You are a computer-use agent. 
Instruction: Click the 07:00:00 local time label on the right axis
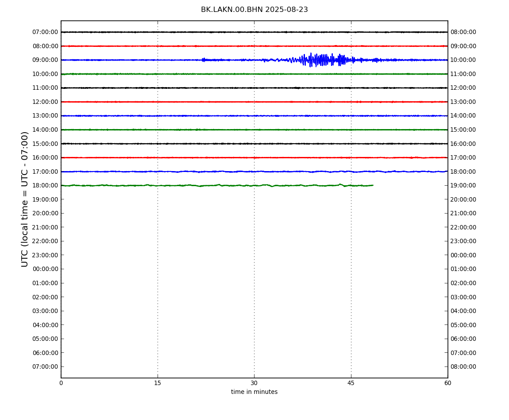(463, 353)
